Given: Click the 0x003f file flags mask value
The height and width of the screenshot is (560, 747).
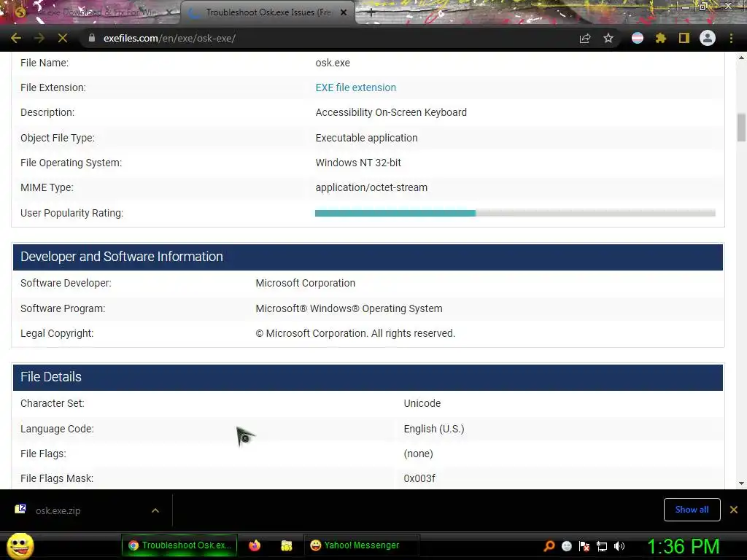Looking at the screenshot, I should [x=419, y=478].
